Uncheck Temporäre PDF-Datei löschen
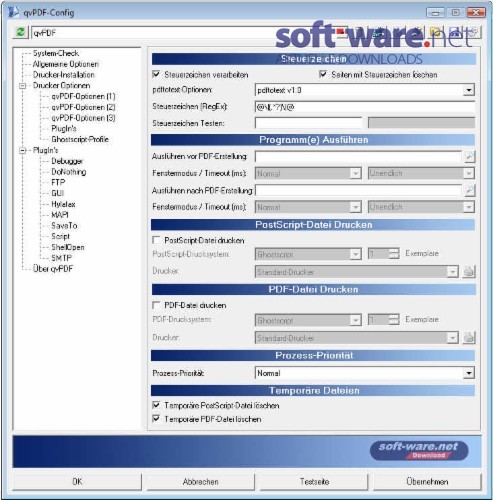Screen dimensions: 493x500 [156, 419]
